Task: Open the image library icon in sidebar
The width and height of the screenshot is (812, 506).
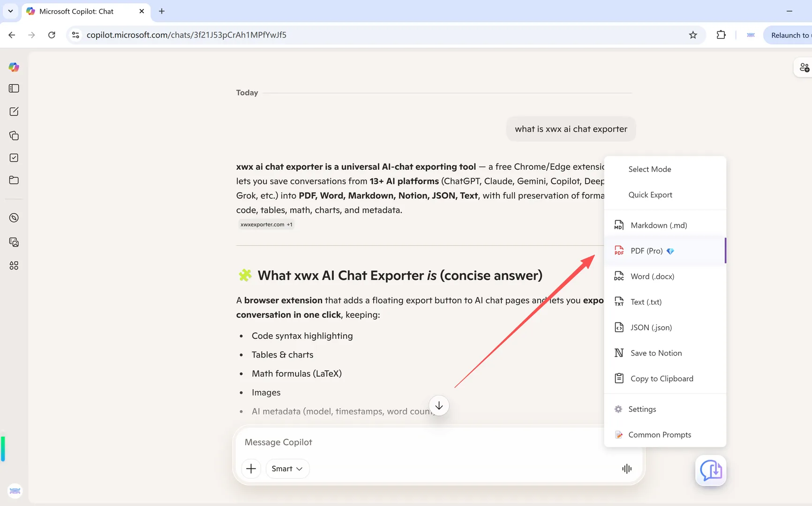Action: click(x=14, y=242)
